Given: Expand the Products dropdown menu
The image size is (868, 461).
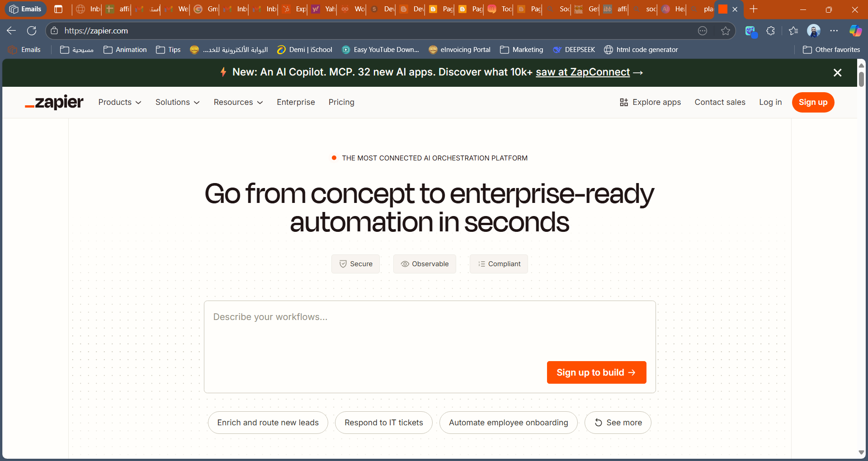Looking at the screenshot, I should point(120,102).
